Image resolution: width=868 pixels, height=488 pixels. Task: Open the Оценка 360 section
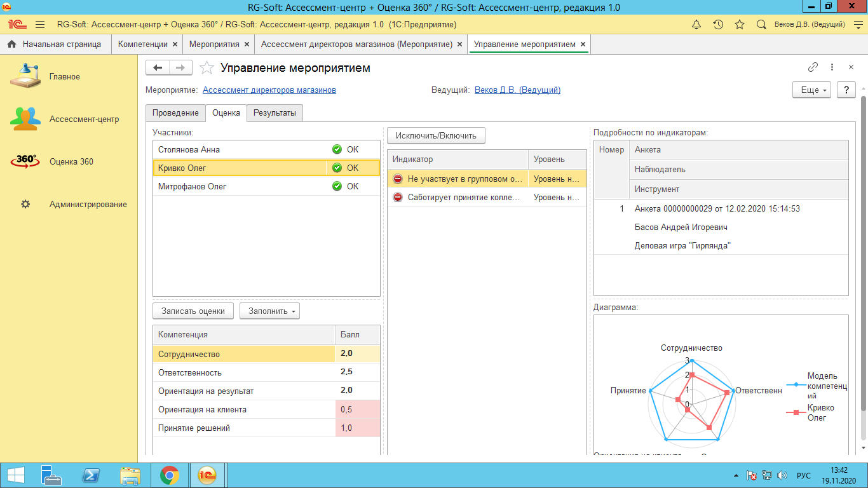point(71,162)
